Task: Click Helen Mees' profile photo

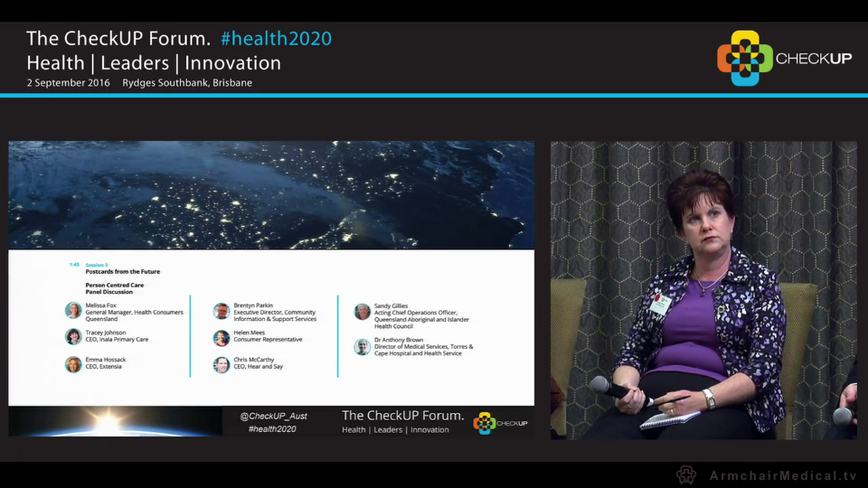Action: [x=221, y=338]
